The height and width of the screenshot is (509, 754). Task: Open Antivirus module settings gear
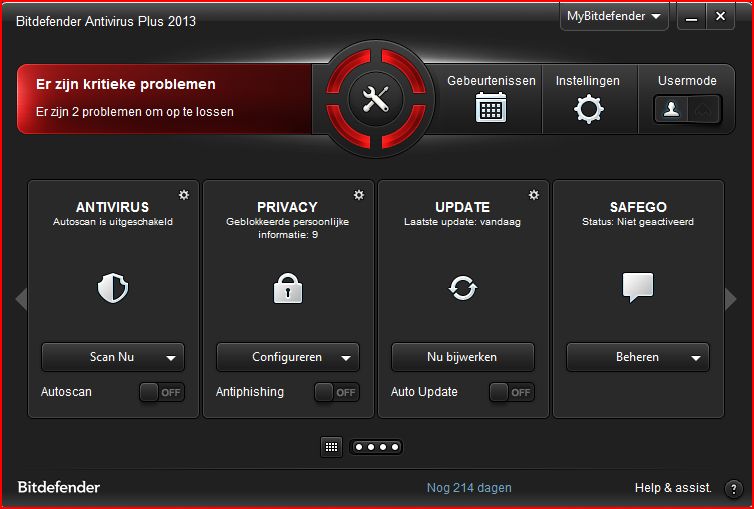tap(184, 195)
